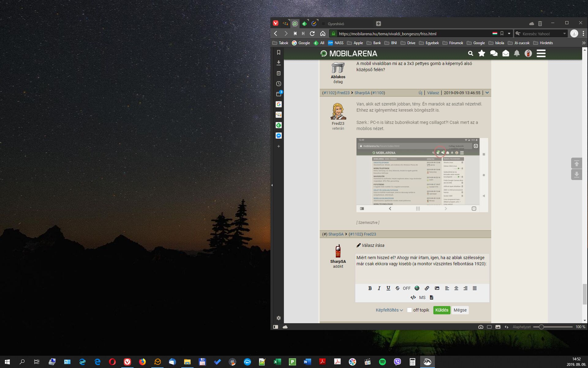Click the Bold formatting icon in reply editor

point(370,288)
